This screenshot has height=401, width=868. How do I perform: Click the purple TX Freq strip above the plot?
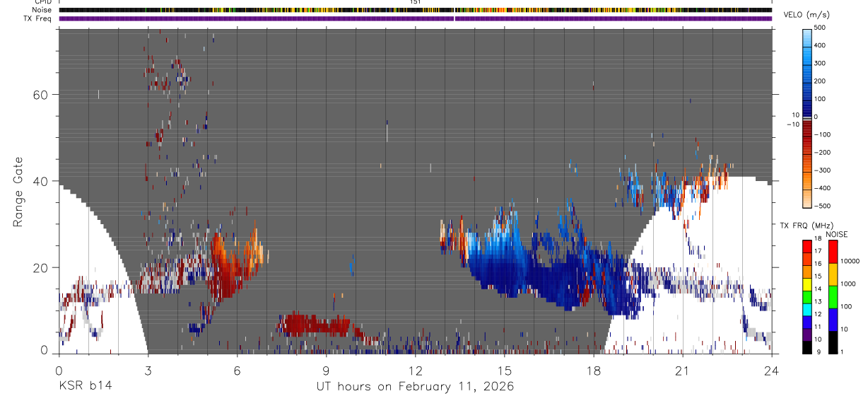pyautogui.click(x=416, y=18)
